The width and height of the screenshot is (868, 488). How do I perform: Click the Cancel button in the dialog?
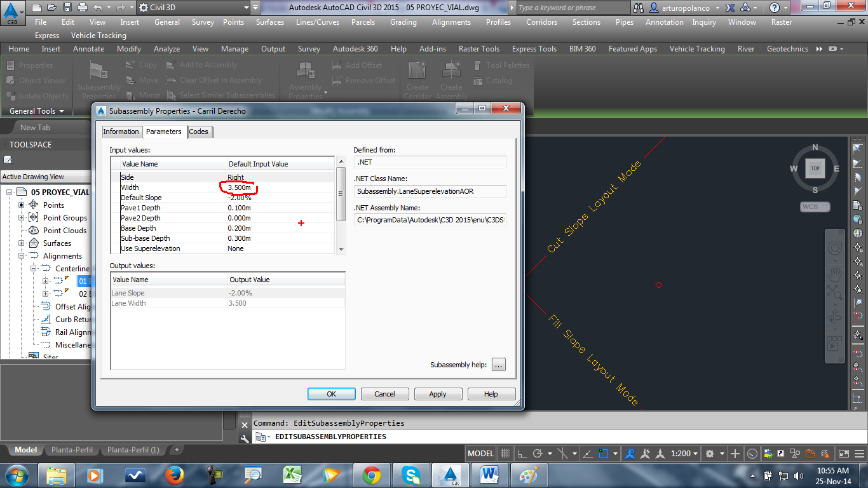click(x=384, y=394)
